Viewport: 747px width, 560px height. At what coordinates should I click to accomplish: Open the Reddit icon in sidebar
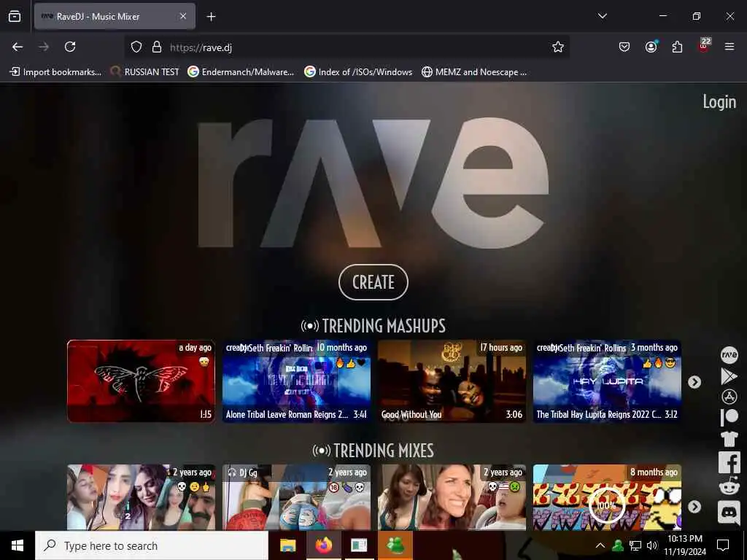pos(729,486)
